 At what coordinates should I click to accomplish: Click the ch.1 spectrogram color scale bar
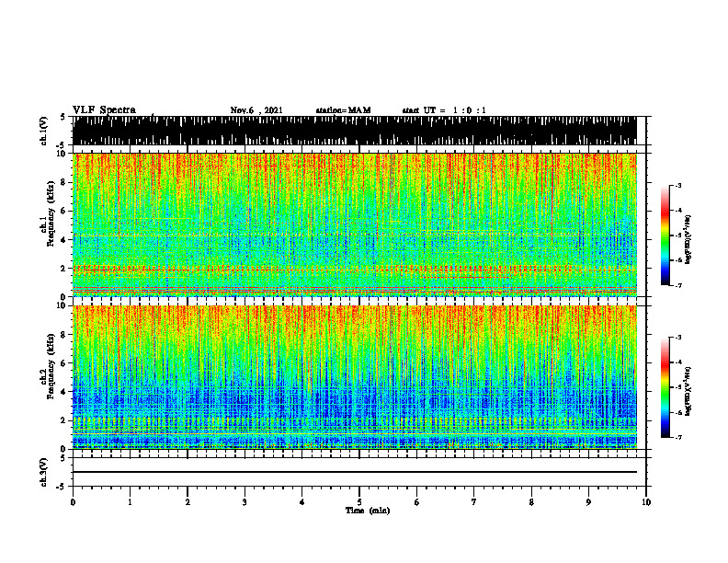click(665, 236)
